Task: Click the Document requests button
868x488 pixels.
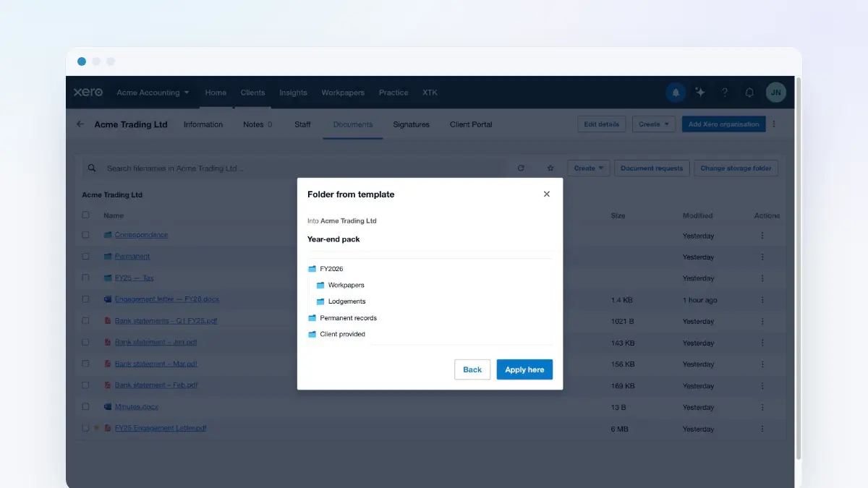Action: 652,168
